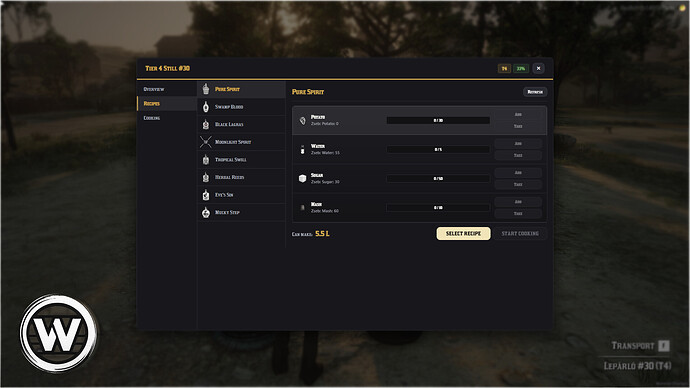Choose Swamp Blood from recipe list
This screenshot has height=388, width=690.
click(241, 107)
